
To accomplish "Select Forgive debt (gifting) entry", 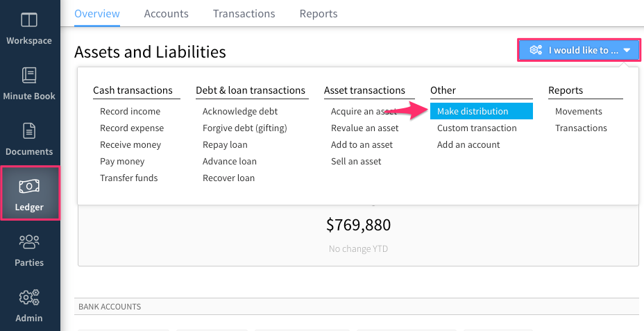I will pos(245,128).
